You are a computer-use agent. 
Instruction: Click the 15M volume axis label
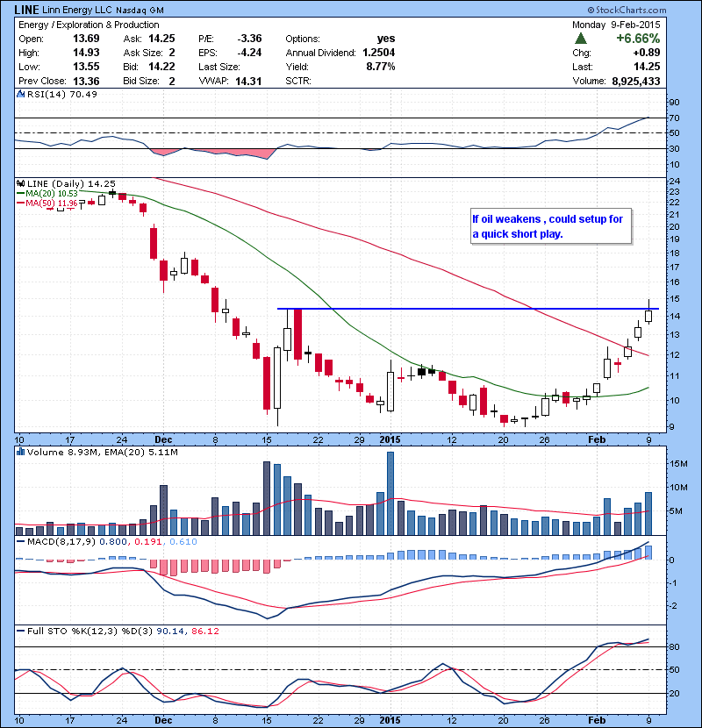[x=679, y=464]
